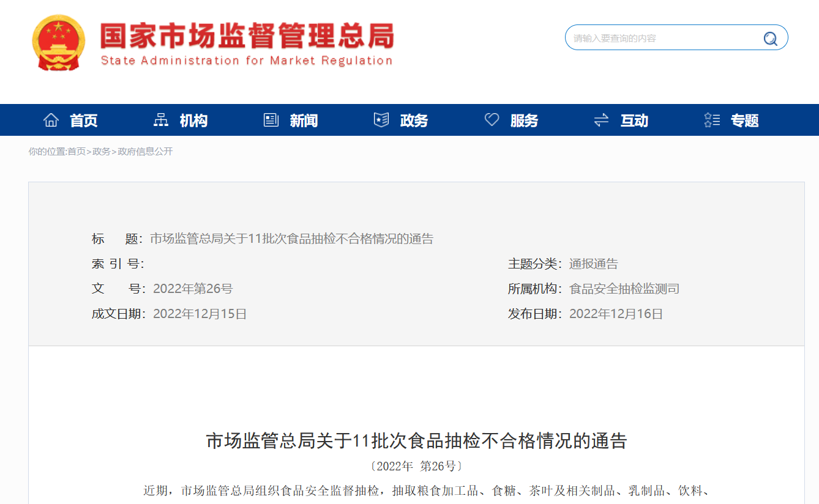Screen dimensions: 819x504
Task: Select 政务 in the navigation bar
Action: (x=414, y=120)
